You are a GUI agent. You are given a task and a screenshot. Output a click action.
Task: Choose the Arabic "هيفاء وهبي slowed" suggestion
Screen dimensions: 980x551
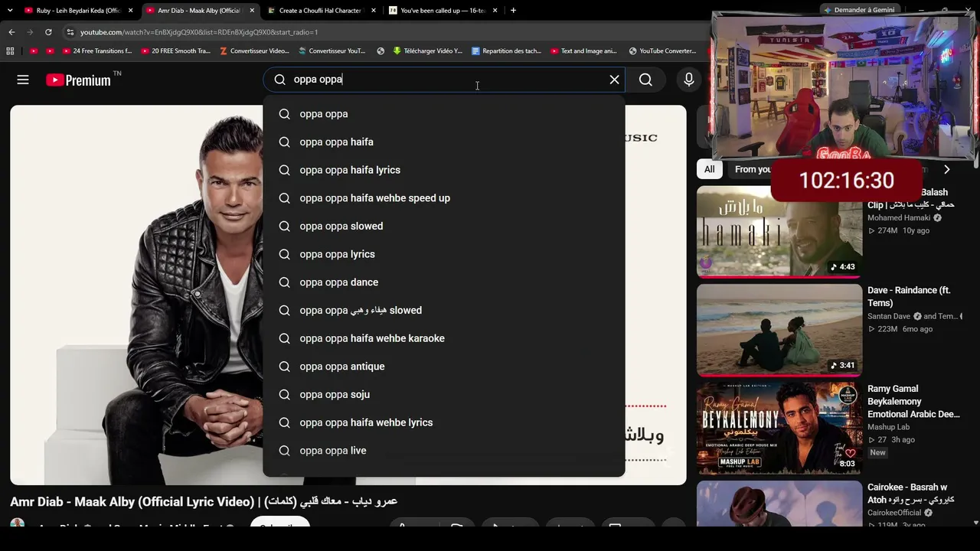(444, 310)
